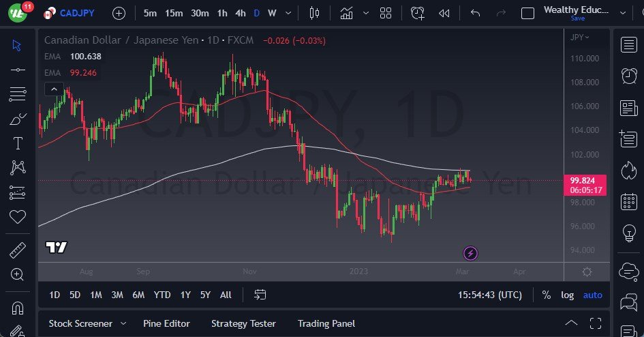Switch to the 4h timeframe
This screenshot has width=644, height=337.
[240, 13]
